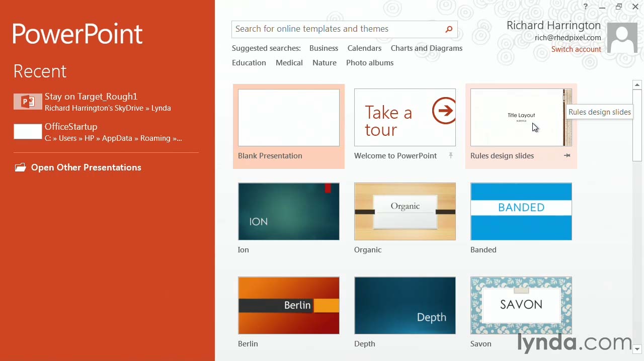Select the Savon theme thumbnail
The width and height of the screenshot is (644, 361).
521,306
